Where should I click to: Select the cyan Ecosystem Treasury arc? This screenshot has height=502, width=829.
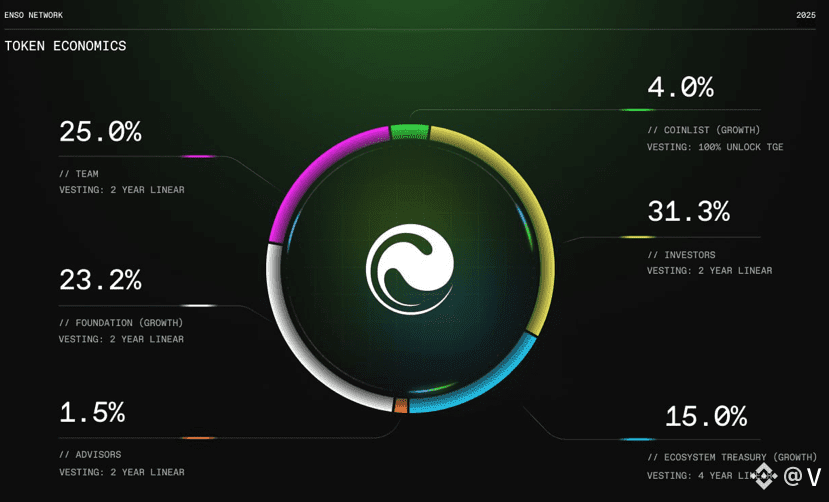[486, 383]
